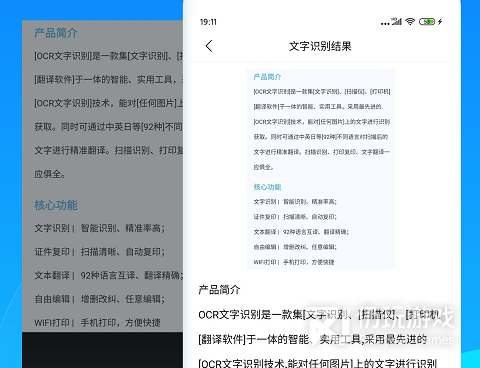
Task: Tap the charging bolt icon
Action: click(x=440, y=22)
